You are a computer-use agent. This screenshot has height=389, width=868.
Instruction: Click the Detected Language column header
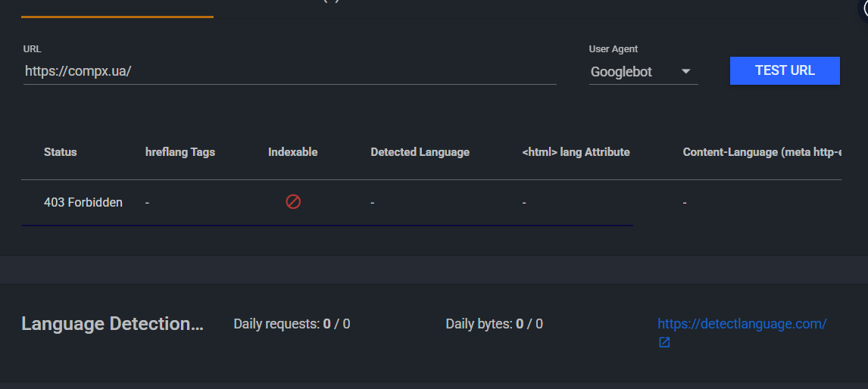pyautogui.click(x=420, y=152)
